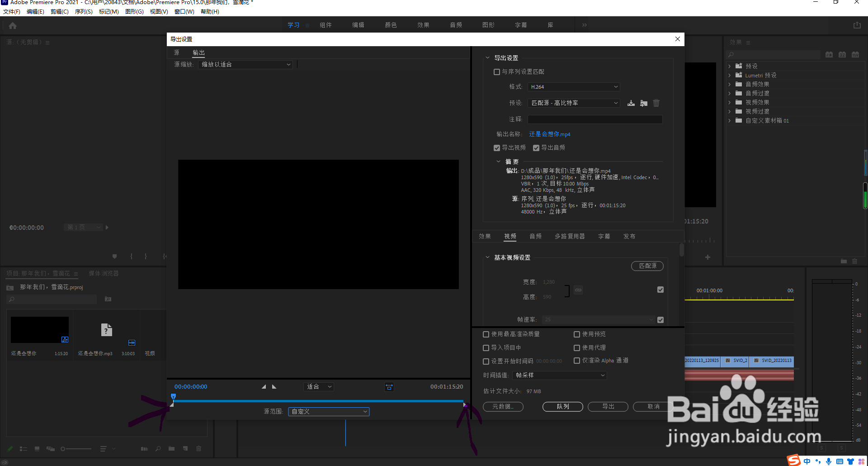Screen dimensions: 868x466
Task: Collapse the Summary section
Action: click(x=499, y=162)
